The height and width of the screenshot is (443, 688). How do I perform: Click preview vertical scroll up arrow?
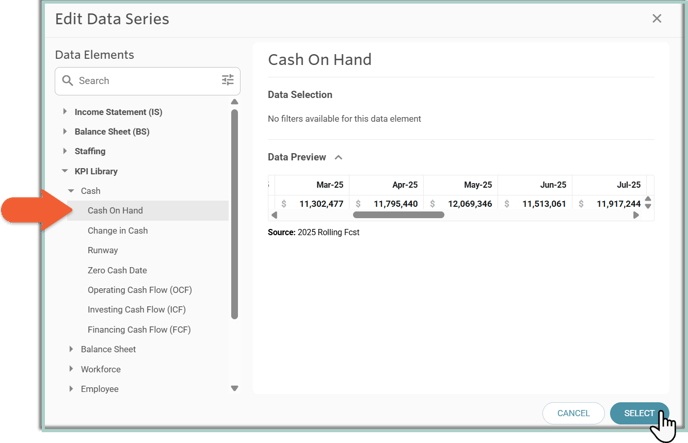pos(648,199)
